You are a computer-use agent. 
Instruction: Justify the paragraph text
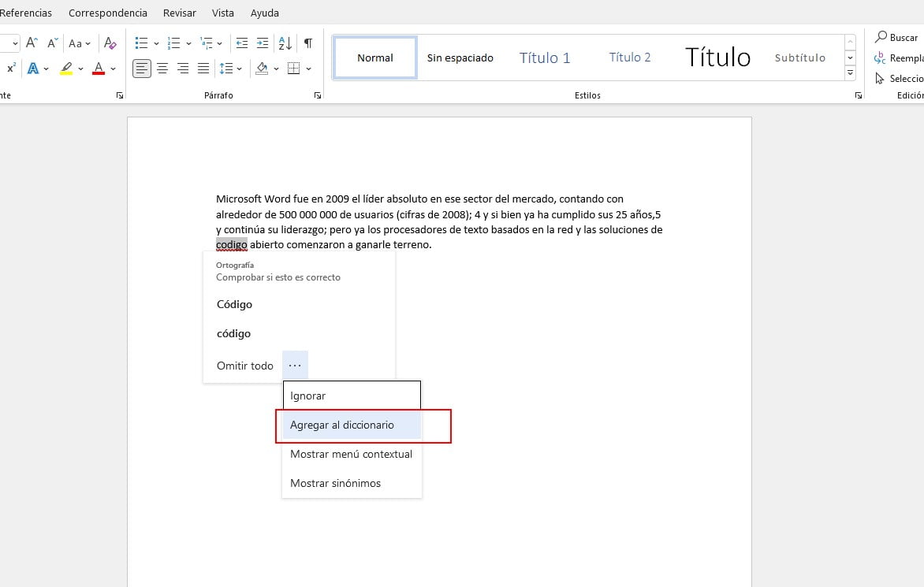(203, 69)
